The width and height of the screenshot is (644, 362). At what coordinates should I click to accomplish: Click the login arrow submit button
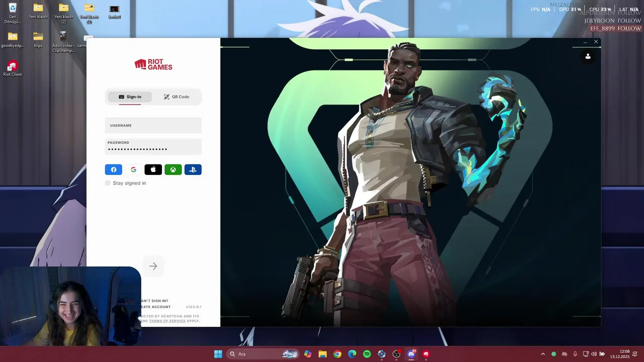click(153, 266)
